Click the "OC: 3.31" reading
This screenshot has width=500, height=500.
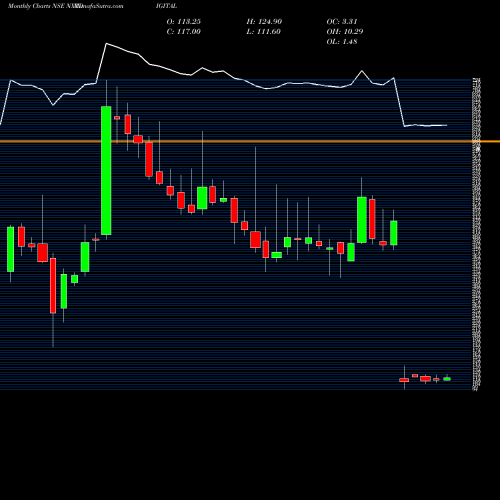click(342, 22)
